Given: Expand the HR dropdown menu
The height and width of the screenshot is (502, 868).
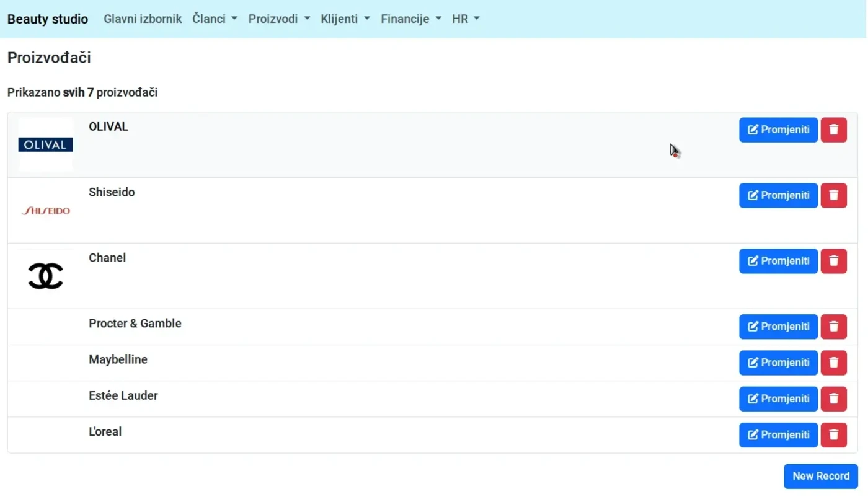Looking at the screenshot, I should click(466, 19).
